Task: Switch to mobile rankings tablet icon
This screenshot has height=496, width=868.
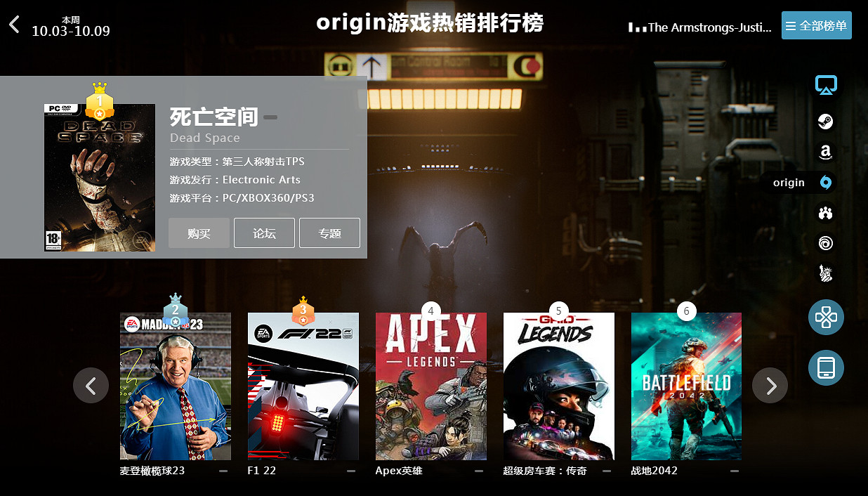Action: [826, 367]
